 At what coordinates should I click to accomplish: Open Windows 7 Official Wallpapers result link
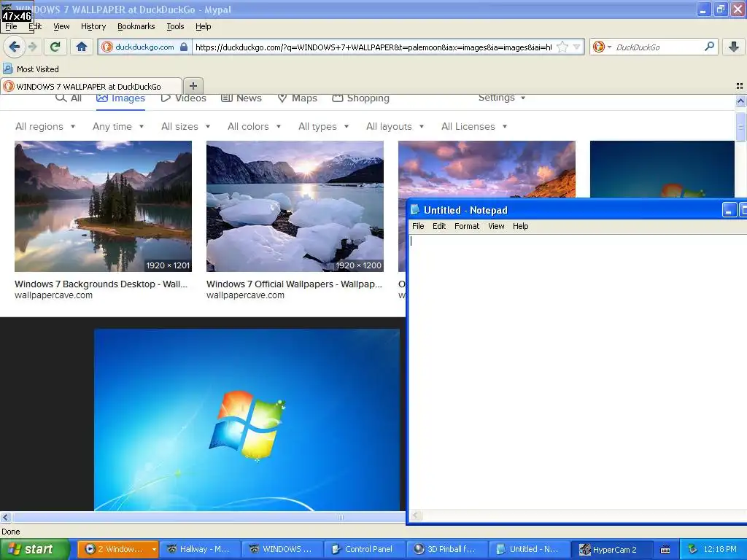pyautogui.click(x=295, y=284)
